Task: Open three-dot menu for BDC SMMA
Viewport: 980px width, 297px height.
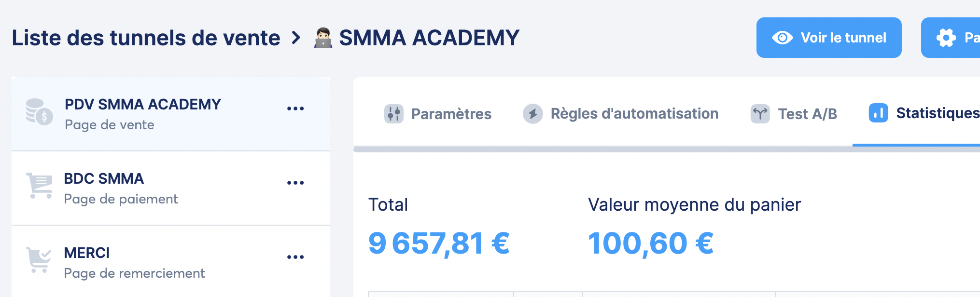Action: click(x=295, y=183)
